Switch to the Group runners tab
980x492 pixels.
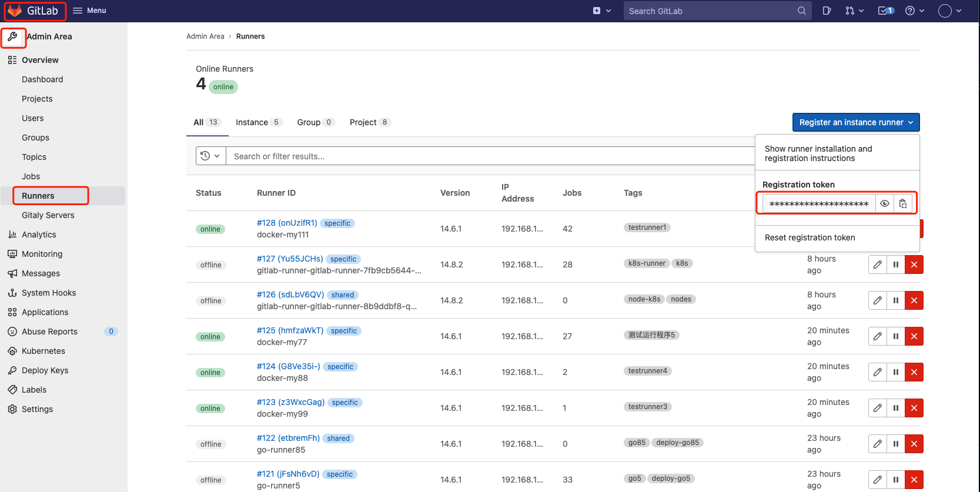pyautogui.click(x=316, y=122)
